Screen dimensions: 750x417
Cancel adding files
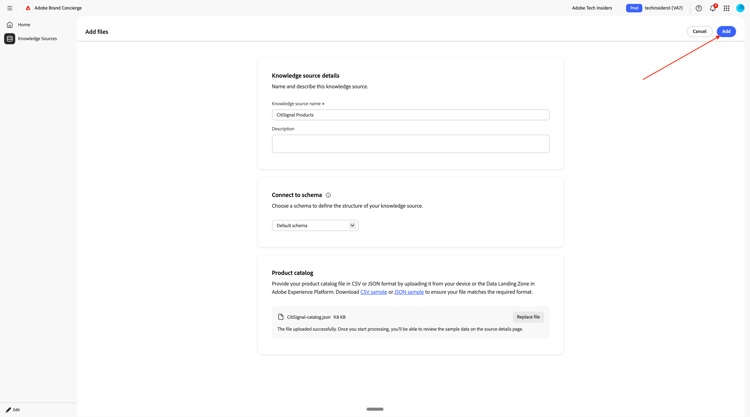click(x=699, y=32)
